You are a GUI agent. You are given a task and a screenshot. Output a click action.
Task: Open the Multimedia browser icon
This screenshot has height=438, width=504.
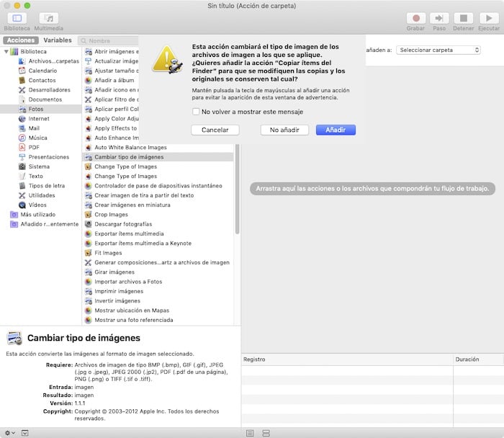pyautogui.click(x=48, y=17)
